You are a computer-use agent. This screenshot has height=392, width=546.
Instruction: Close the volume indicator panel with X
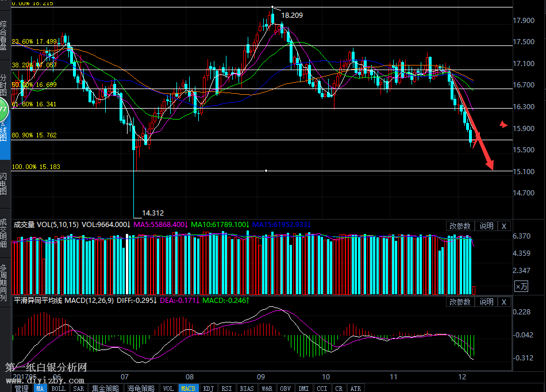click(x=504, y=226)
